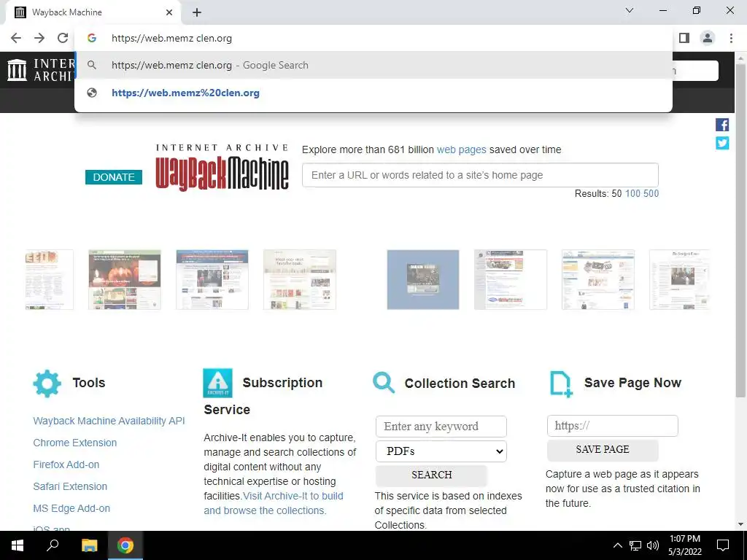Screen dimensions: 747x560
Task: Click in the browser address bar
Action: coord(373,38)
